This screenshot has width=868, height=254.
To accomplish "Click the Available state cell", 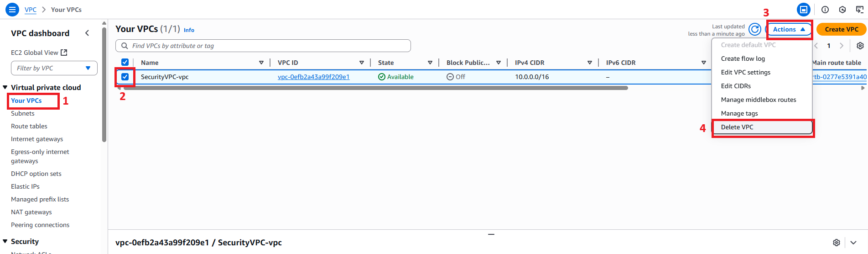I will 396,77.
